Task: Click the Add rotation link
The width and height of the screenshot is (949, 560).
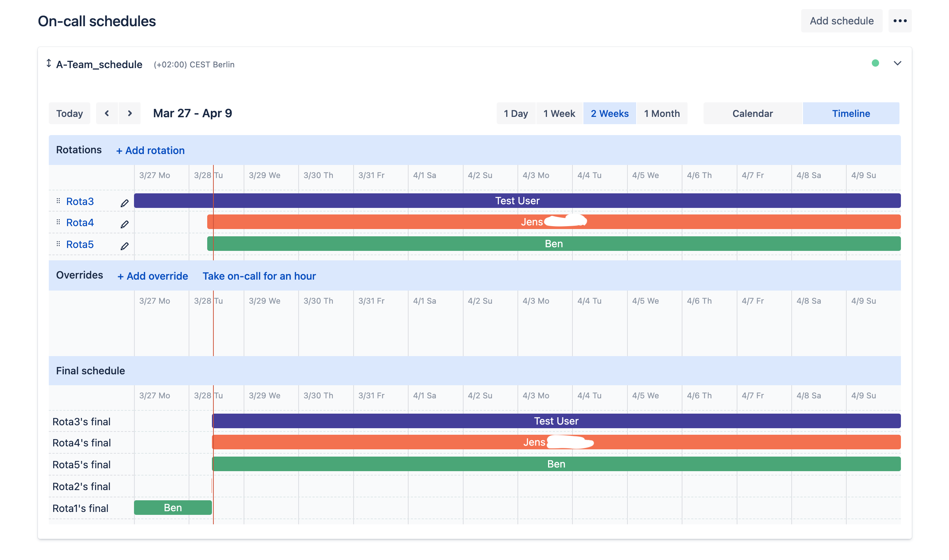Action: click(150, 151)
